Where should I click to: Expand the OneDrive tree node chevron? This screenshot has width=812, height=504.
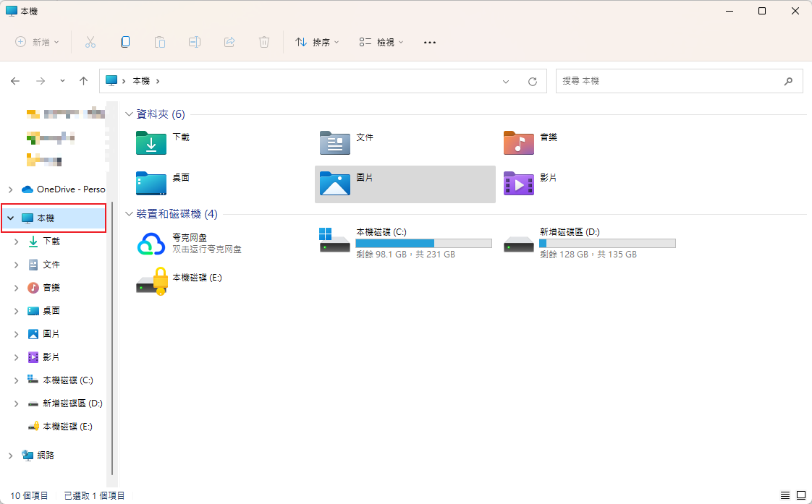(x=10, y=189)
